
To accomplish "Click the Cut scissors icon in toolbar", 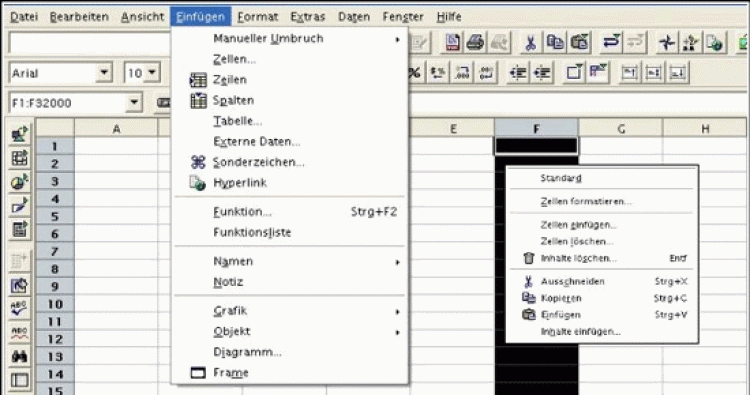I will pyautogui.click(x=530, y=43).
